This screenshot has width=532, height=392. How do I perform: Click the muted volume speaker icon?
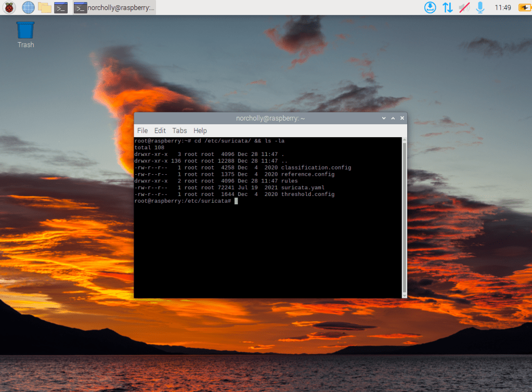click(464, 7)
